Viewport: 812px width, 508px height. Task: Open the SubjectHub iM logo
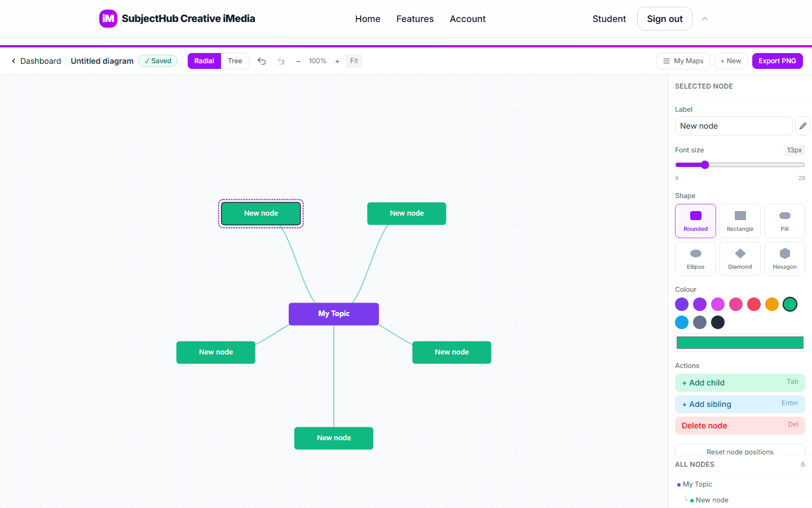pos(108,19)
